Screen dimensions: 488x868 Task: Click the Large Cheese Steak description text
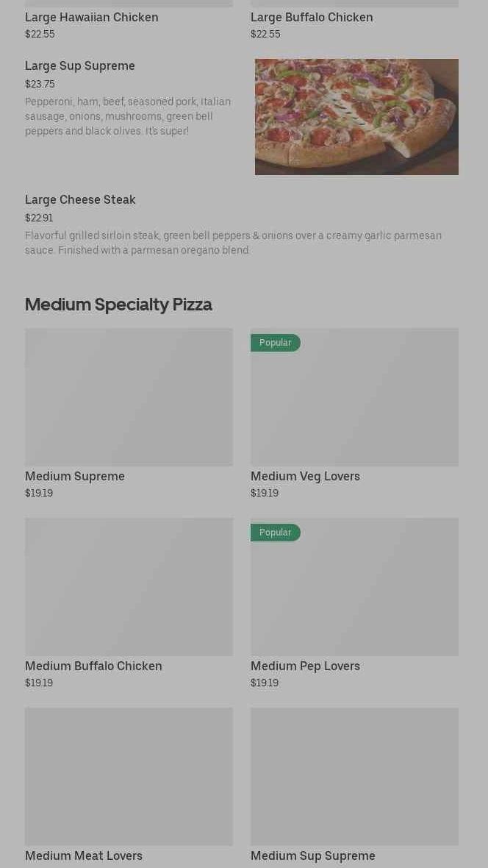point(233,243)
